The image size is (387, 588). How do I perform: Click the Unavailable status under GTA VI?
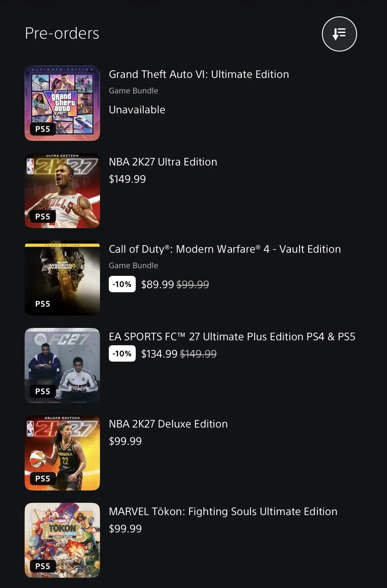click(137, 110)
